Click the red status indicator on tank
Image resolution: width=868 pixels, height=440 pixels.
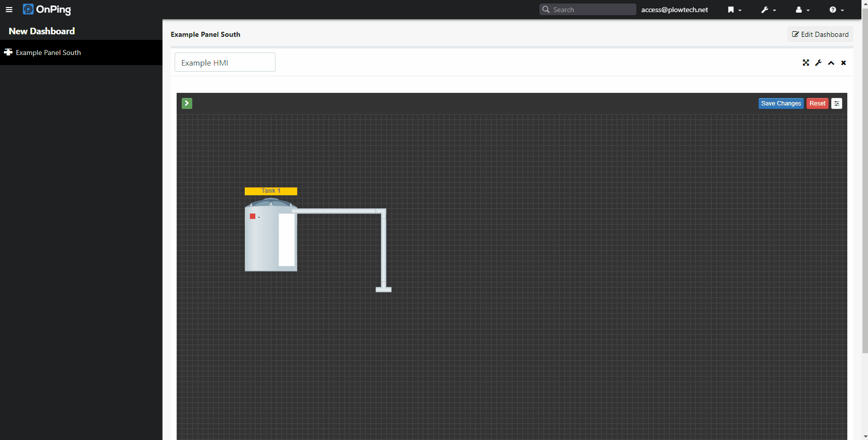252,216
